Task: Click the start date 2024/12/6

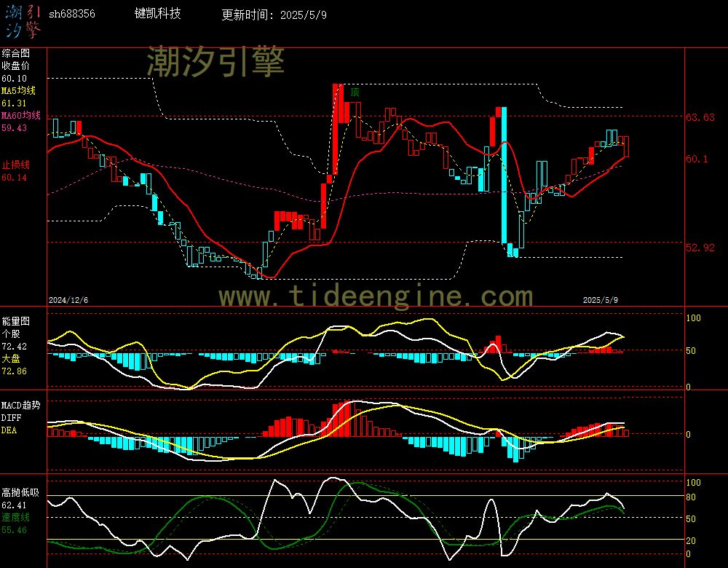Action: click(x=68, y=300)
